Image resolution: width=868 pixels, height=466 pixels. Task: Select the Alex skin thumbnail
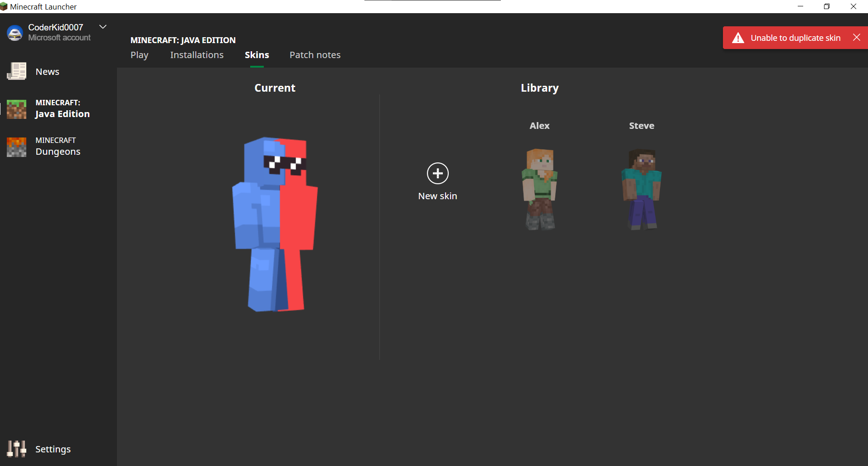tap(539, 189)
